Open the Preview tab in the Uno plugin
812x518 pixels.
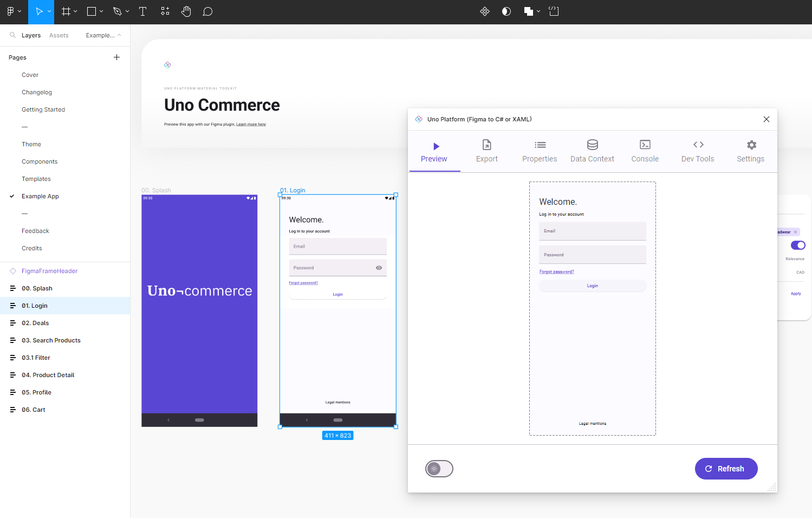click(434, 151)
